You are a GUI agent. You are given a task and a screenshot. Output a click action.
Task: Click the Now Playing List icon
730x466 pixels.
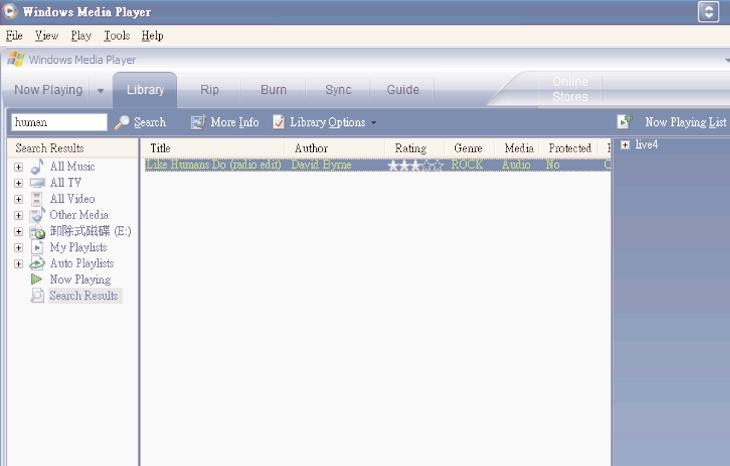(x=624, y=122)
